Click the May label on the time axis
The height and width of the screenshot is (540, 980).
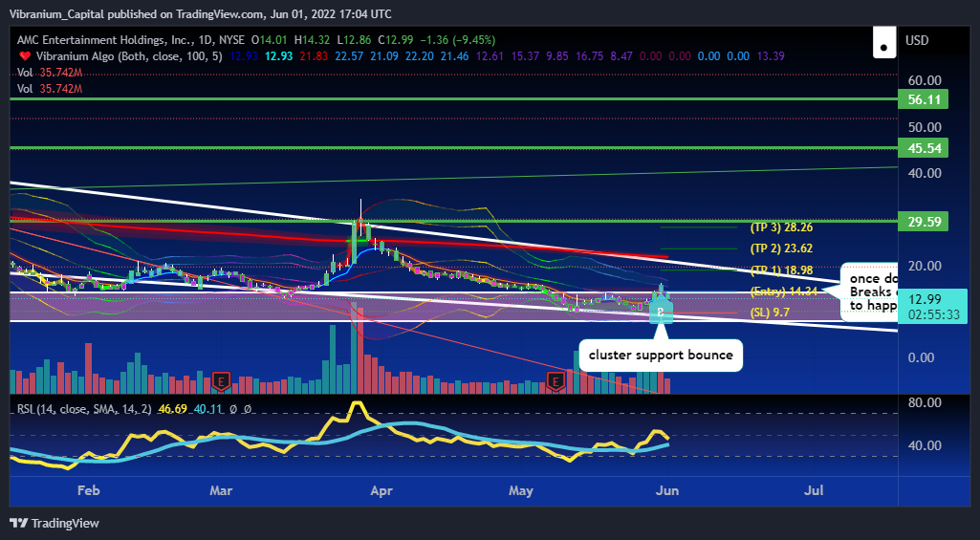[521, 490]
